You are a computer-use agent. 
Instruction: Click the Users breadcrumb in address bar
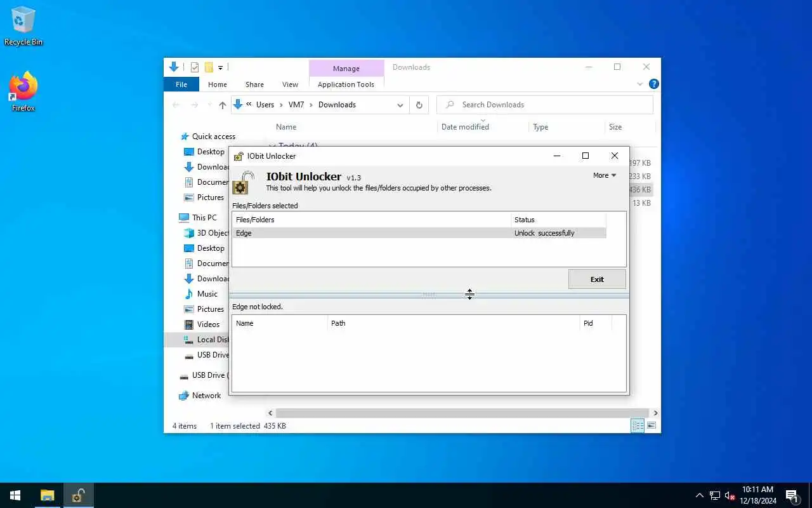tap(265, 105)
